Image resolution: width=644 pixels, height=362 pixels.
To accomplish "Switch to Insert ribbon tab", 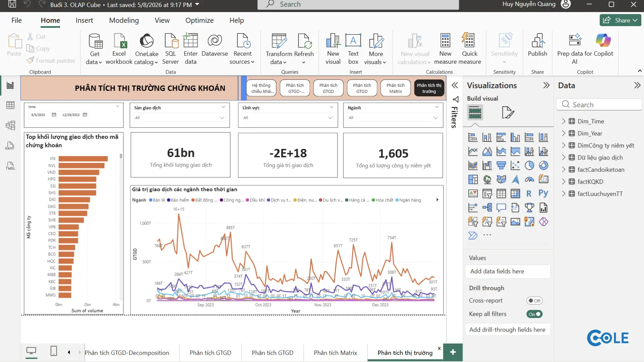I will (84, 20).
